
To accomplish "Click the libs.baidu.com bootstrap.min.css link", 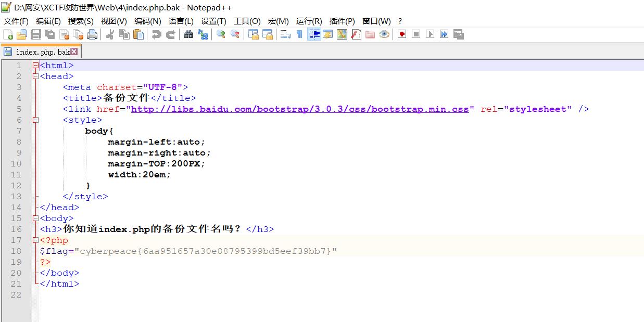I will click(300, 109).
